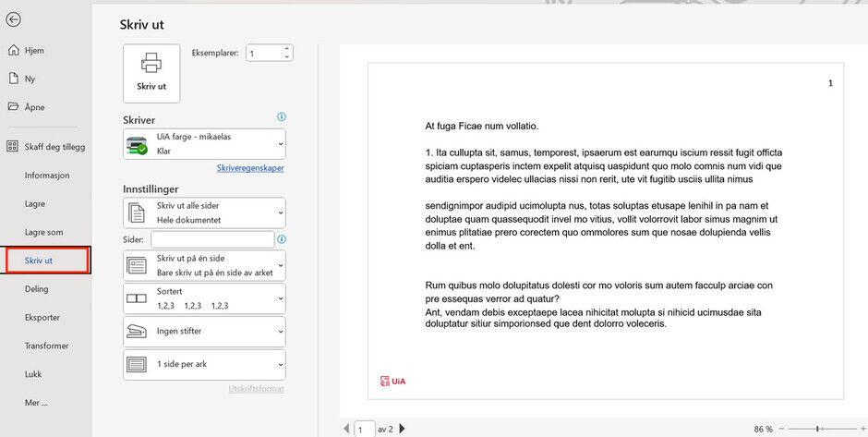This screenshot has width=868, height=437.
Task: Open the Hjem page
Action: 34,51
